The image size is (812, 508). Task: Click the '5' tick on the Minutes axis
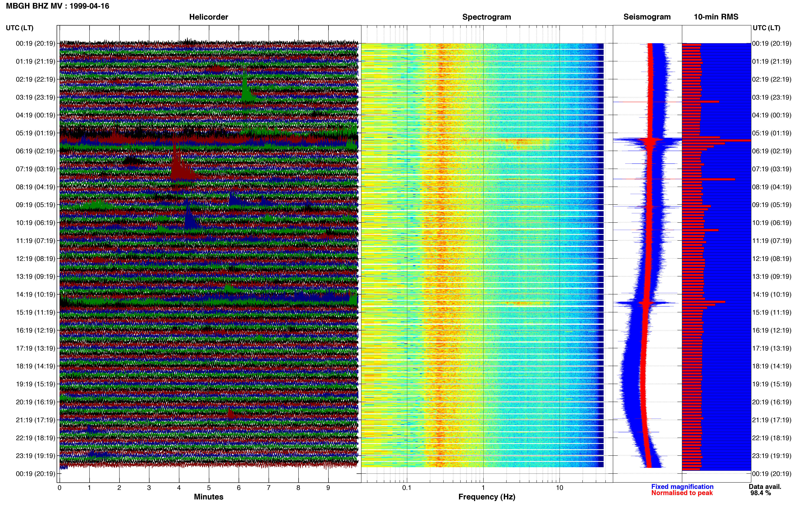pos(209,487)
